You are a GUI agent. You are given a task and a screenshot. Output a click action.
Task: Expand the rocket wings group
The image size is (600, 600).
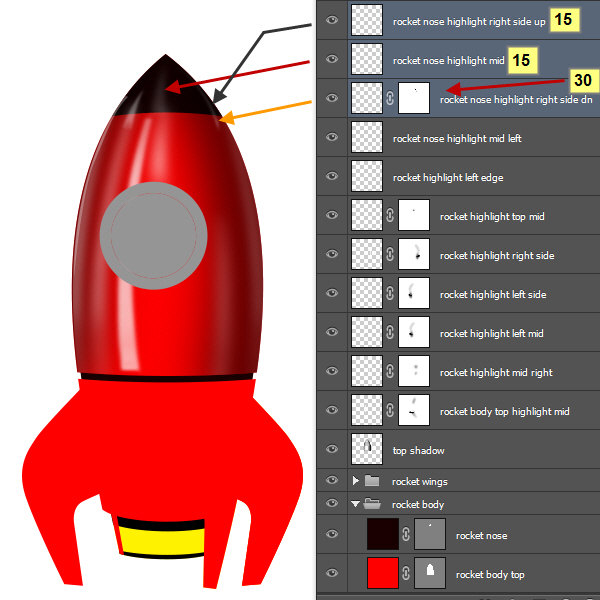pos(356,481)
